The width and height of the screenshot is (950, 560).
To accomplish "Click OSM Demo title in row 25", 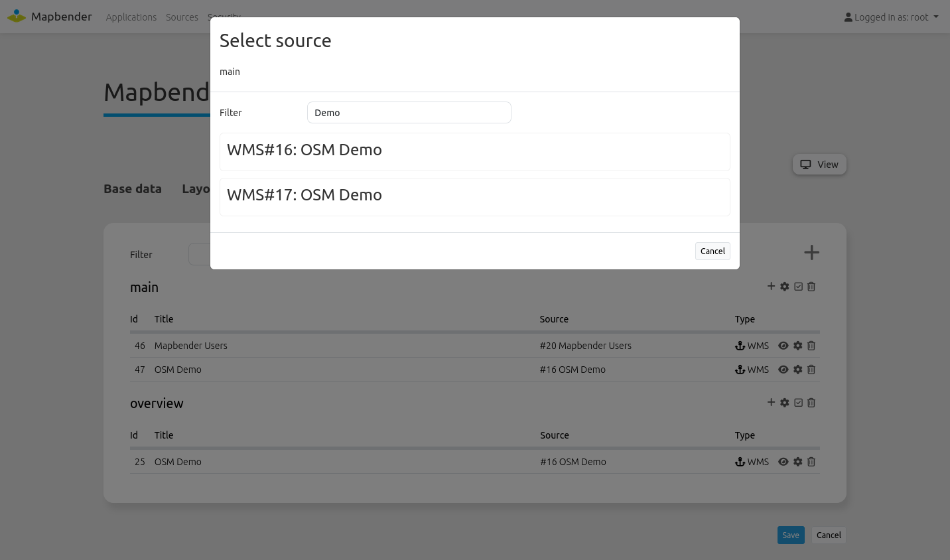I will coord(178,462).
